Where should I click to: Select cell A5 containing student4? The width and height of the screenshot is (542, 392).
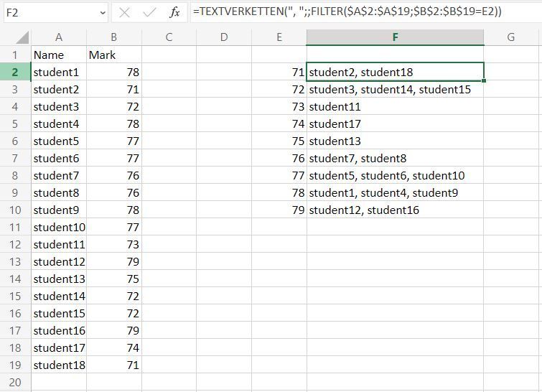click(x=59, y=123)
